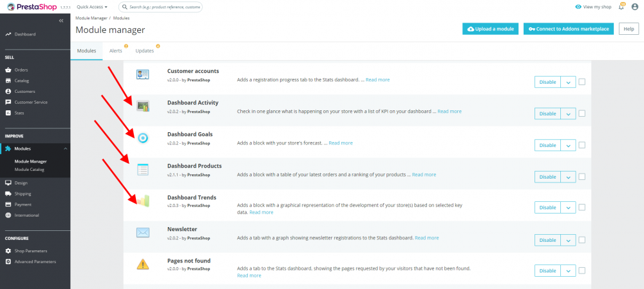Click the Dashboard Products list icon
The width and height of the screenshot is (644, 289).
[142, 170]
